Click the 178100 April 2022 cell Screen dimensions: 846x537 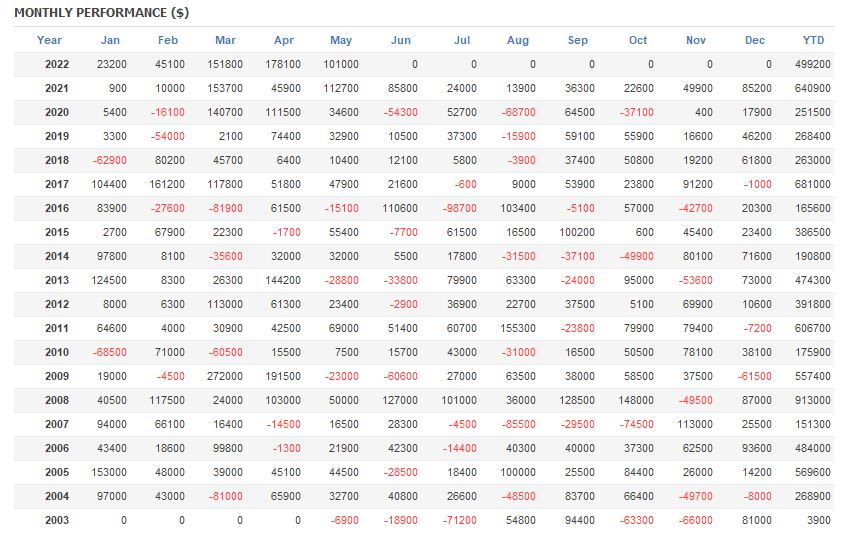tap(283, 64)
